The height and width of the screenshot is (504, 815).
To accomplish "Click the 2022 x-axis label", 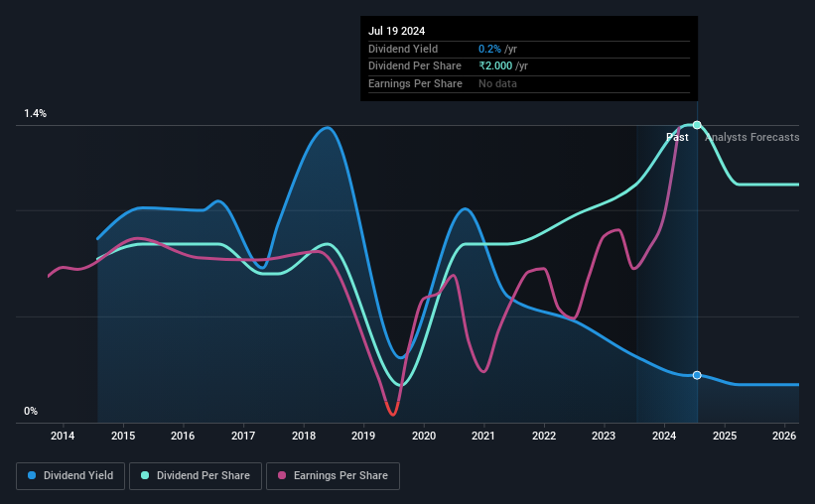I will coord(544,436).
